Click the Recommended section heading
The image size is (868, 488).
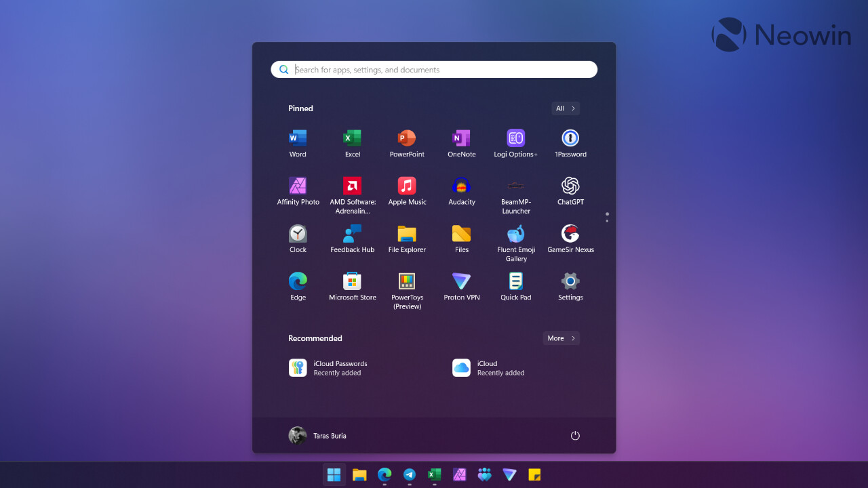[315, 338]
